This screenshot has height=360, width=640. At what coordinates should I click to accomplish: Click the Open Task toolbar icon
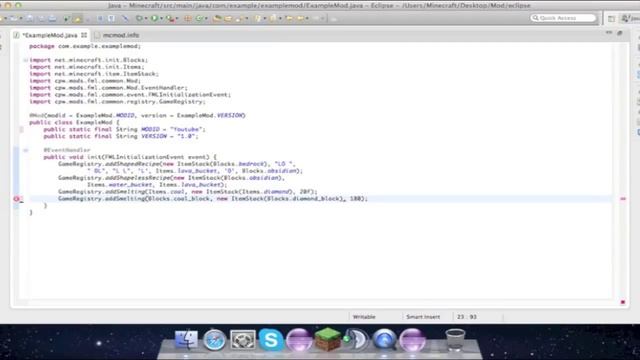click(x=229, y=18)
